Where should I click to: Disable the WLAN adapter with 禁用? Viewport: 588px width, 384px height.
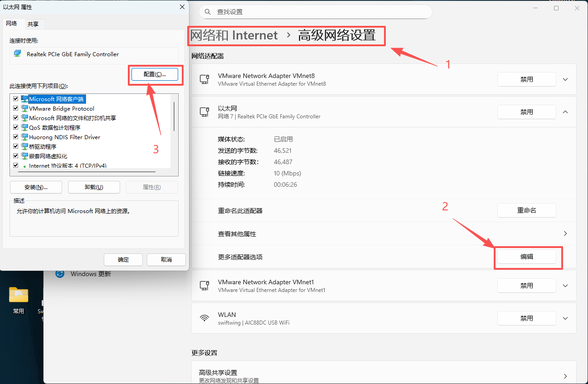pyautogui.click(x=527, y=318)
